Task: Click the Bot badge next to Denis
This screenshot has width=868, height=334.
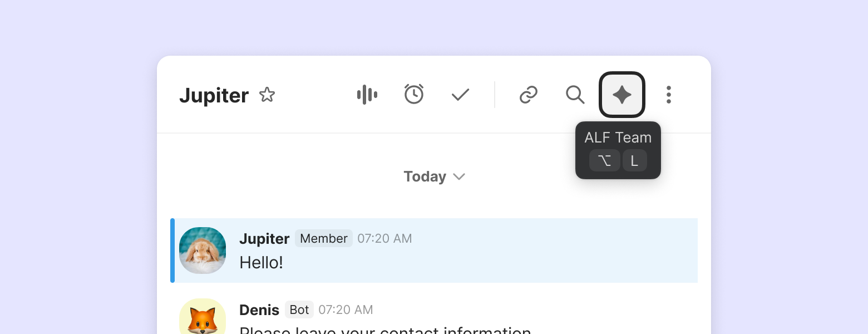Action: pos(299,310)
